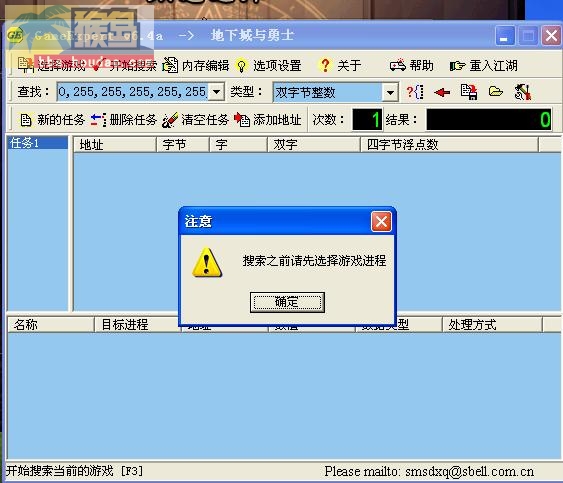Open the 类型 data type dropdown arrow
Image resolution: width=563 pixels, height=483 pixels.
pos(390,93)
